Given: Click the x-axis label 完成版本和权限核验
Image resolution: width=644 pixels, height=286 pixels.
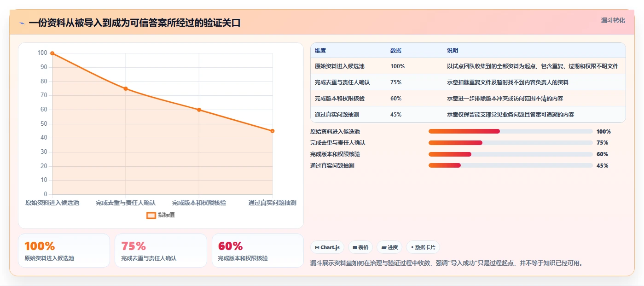Looking at the screenshot, I should (x=199, y=203).
